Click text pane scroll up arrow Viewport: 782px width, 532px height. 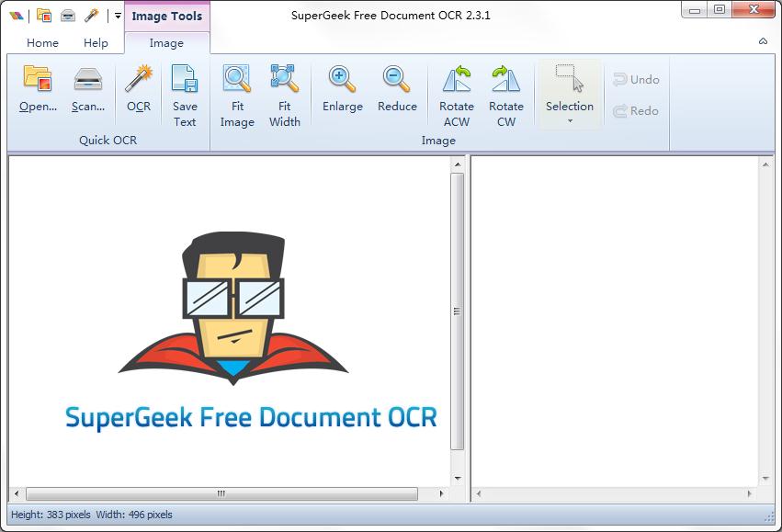[765, 164]
